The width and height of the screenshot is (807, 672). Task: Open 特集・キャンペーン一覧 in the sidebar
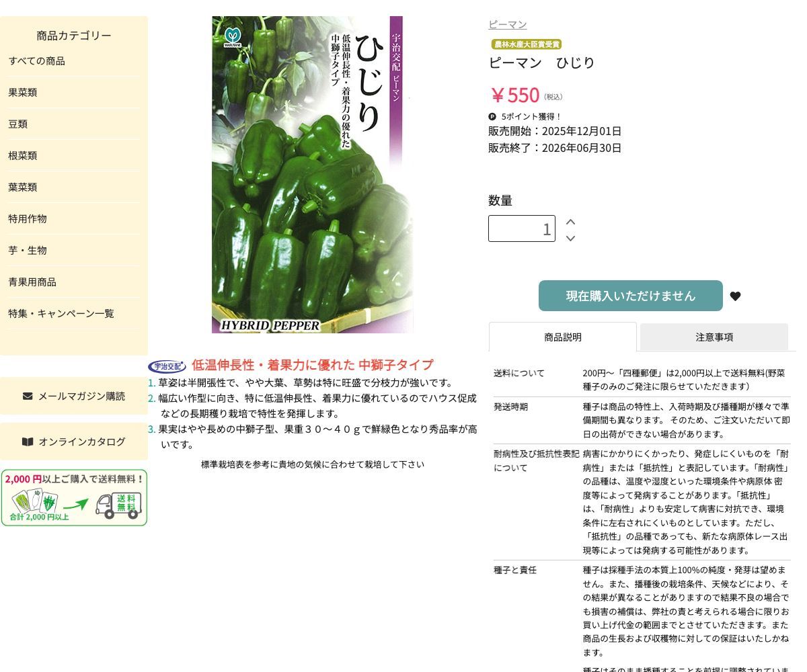tap(61, 313)
